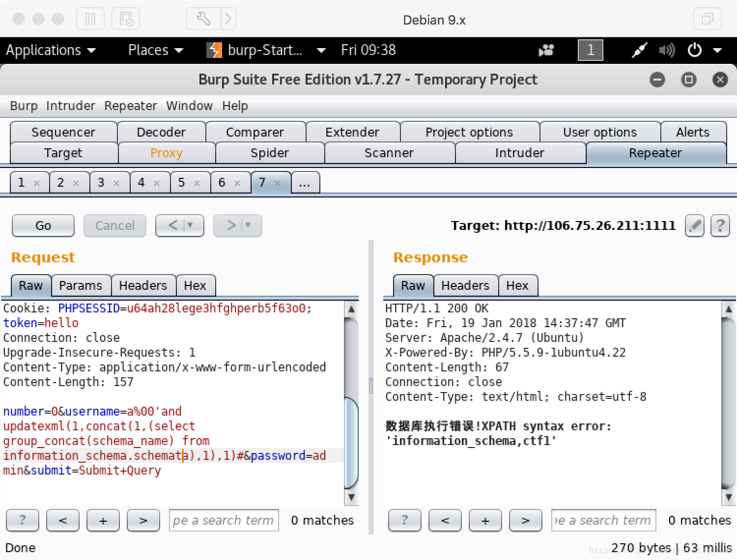Open the volume speaker icon

pos(667,50)
